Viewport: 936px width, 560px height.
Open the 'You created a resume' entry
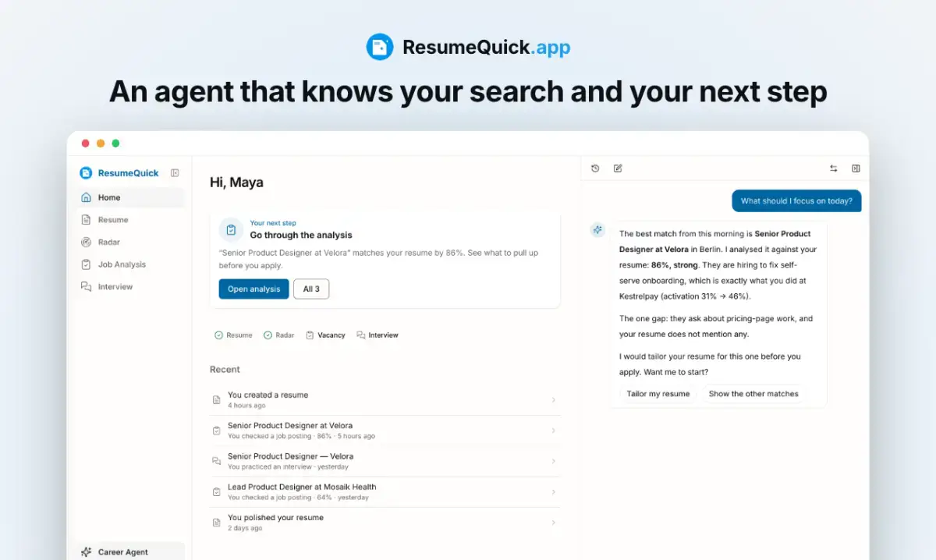385,400
